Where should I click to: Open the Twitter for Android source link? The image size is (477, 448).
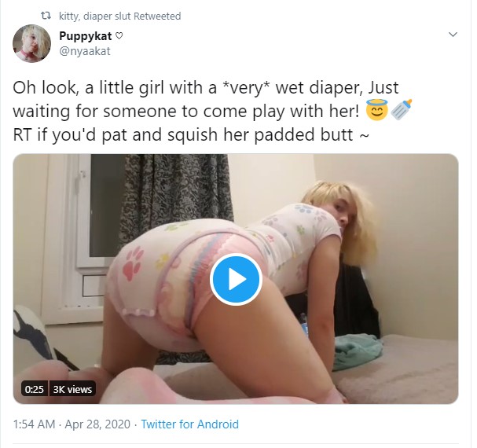pyautogui.click(x=190, y=424)
